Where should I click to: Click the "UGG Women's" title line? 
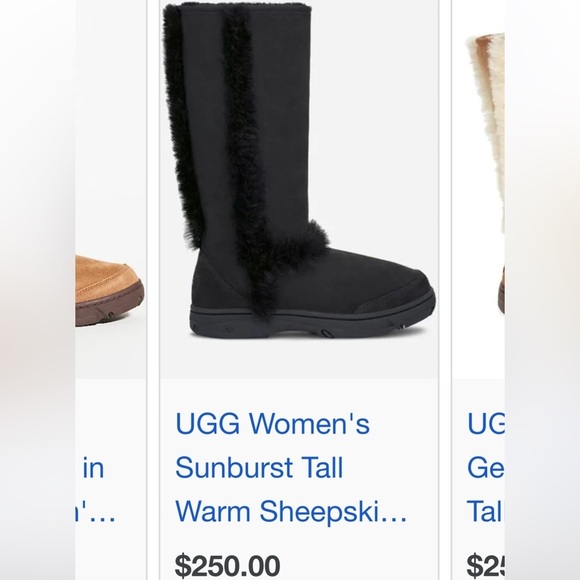pyautogui.click(x=272, y=424)
